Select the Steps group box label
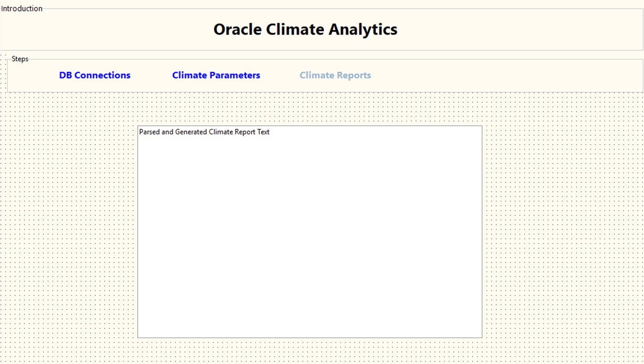644x364 pixels. pyautogui.click(x=20, y=59)
